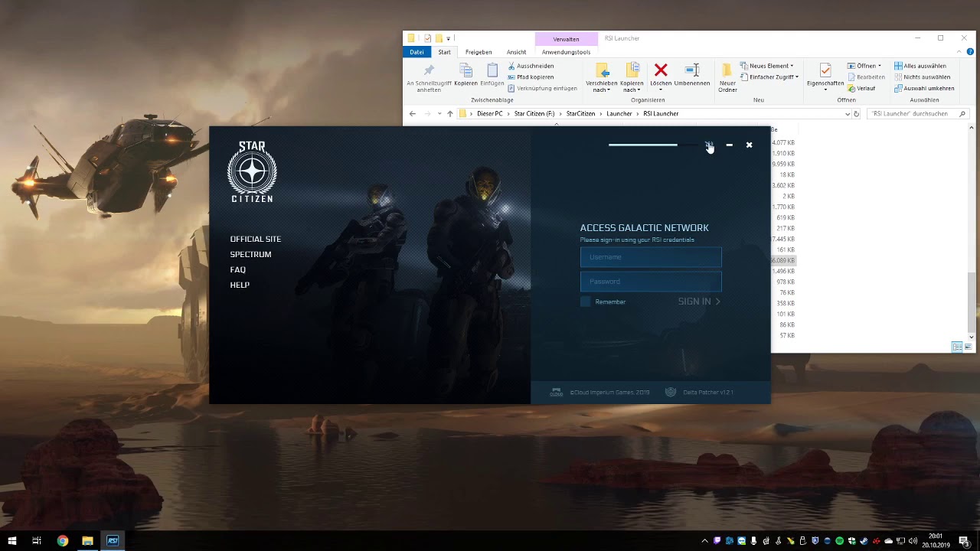
Task: Click the Kopieren icon in Zwischenablage group
Action: point(465,71)
